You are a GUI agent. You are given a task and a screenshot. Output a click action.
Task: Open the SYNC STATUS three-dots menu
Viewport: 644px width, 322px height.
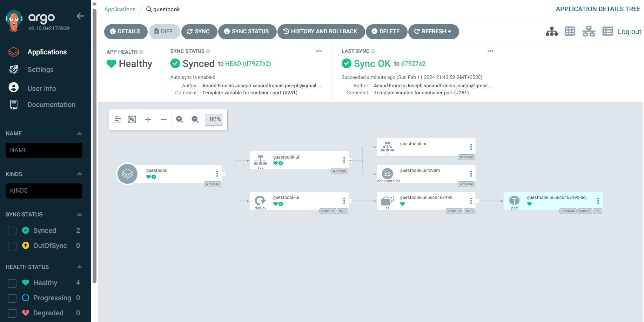[x=319, y=51]
